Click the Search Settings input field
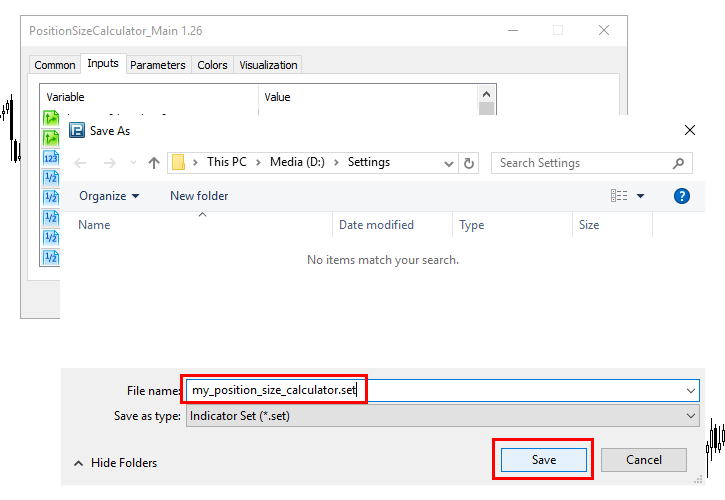725x500 pixels. (x=585, y=163)
